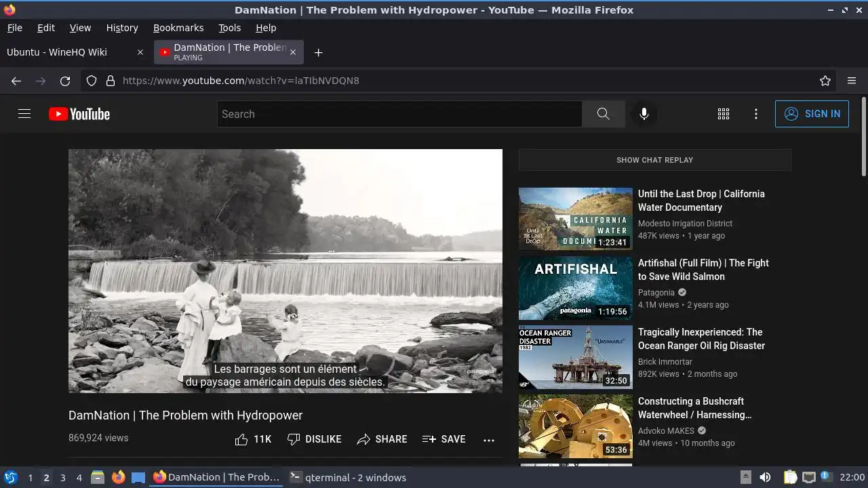Open YouTube settings three-dot menu
868x488 pixels.
click(x=756, y=114)
